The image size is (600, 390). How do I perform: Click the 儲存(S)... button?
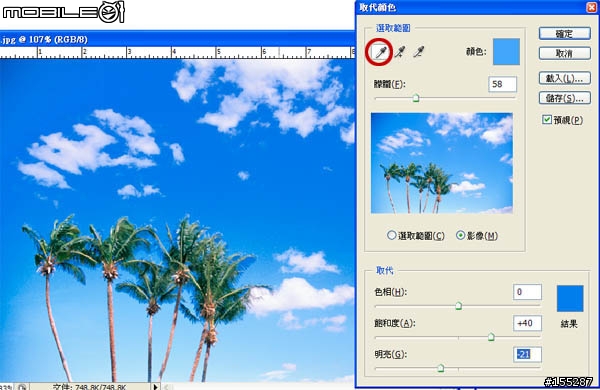click(x=564, y=98)
